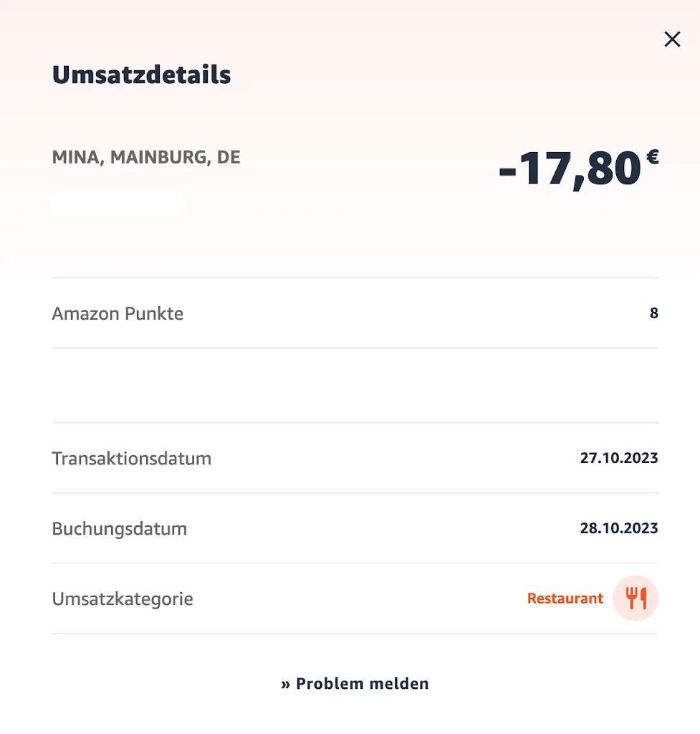Click the Amazon points value 8
The width and height of the screenshot is (700, 734).
pyautogui.click(x=653, y=313)
